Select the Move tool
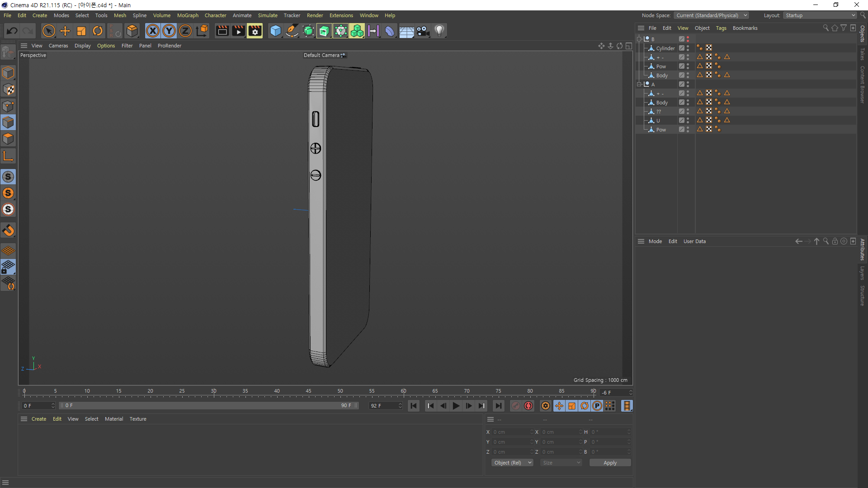This screenshot has height=488, width=868. (65, 31)
